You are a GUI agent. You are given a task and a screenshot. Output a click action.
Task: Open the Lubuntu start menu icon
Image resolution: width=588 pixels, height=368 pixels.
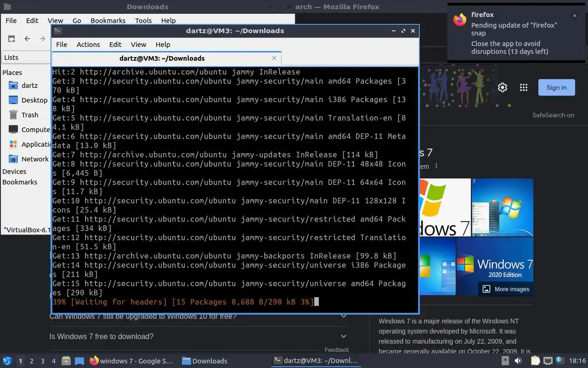click(7, 361)
